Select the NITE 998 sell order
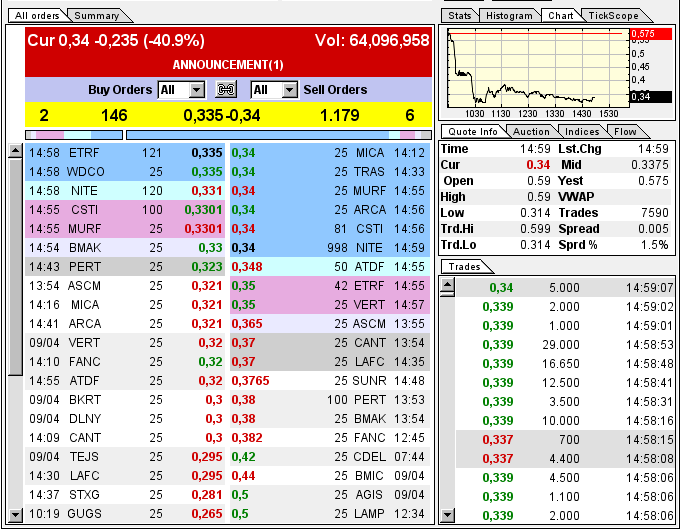 pyautogui.click(x=330, y=248)
